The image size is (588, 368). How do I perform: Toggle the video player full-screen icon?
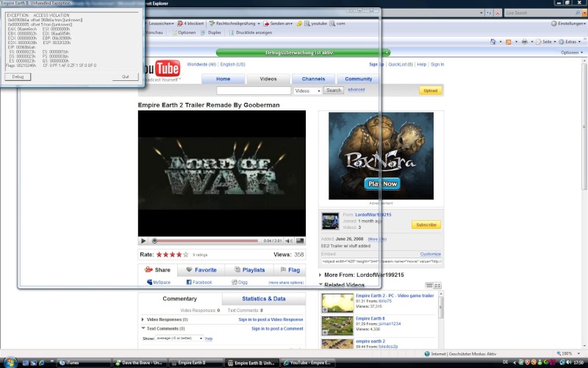click(x=300, y=241)
